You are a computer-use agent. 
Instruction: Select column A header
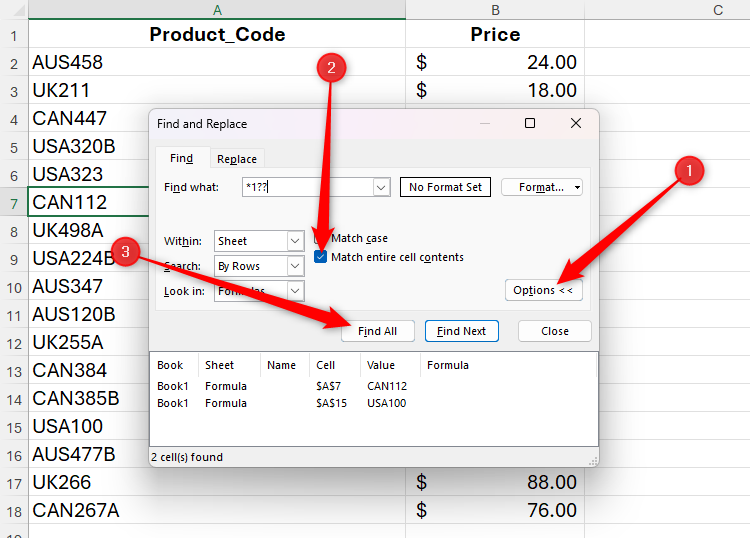point(217,10)
